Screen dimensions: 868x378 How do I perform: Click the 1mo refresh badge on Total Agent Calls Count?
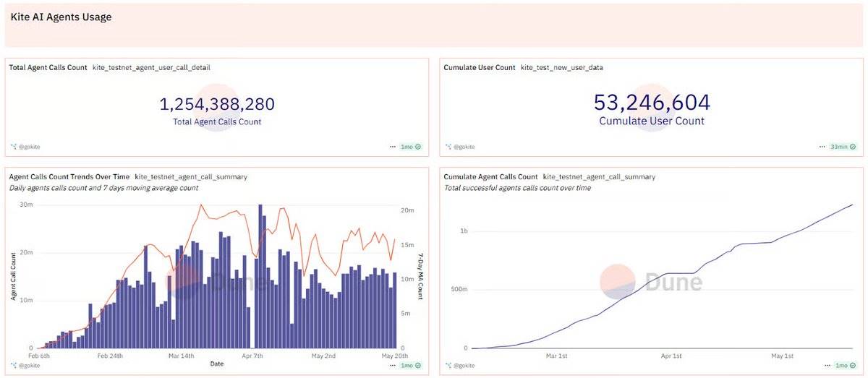pyautogui.click(x=410, y=146)
